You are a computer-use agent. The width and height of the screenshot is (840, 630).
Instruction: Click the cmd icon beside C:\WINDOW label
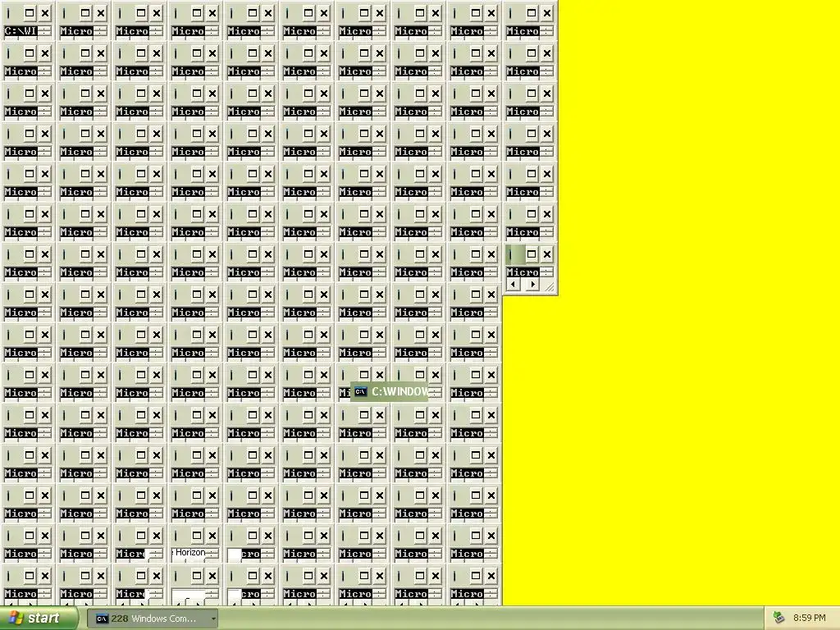pos(361,392)
